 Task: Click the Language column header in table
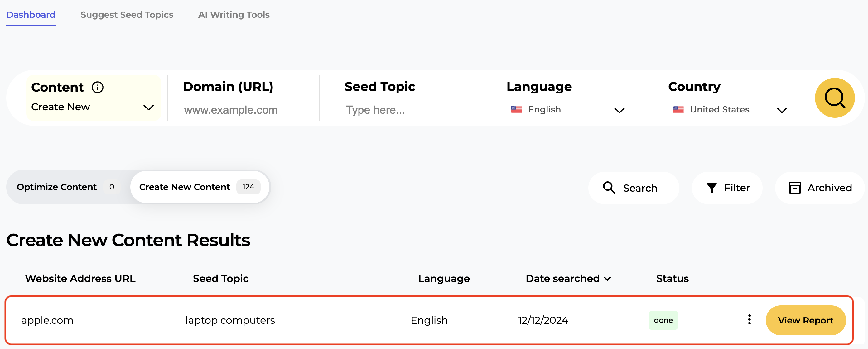444,279
